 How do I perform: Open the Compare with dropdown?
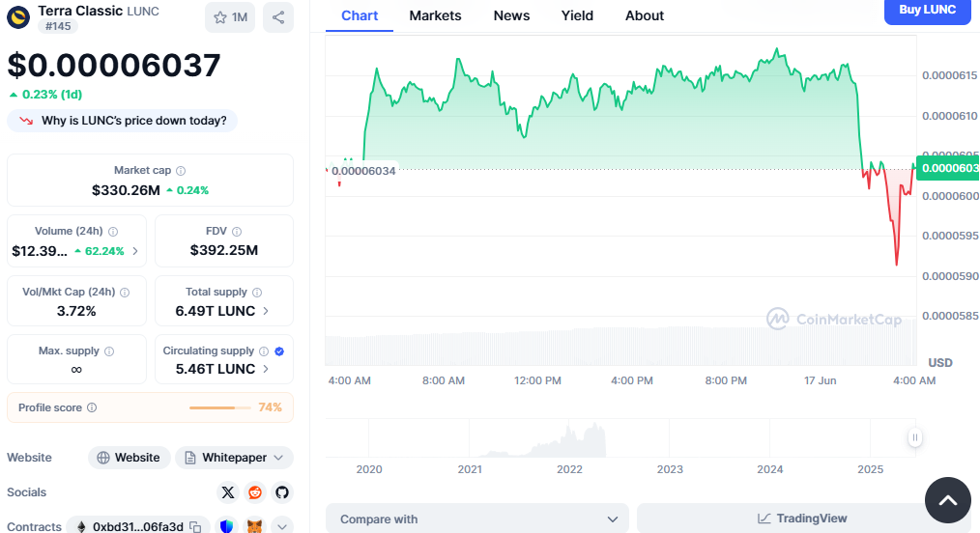(x=476, y=519)
